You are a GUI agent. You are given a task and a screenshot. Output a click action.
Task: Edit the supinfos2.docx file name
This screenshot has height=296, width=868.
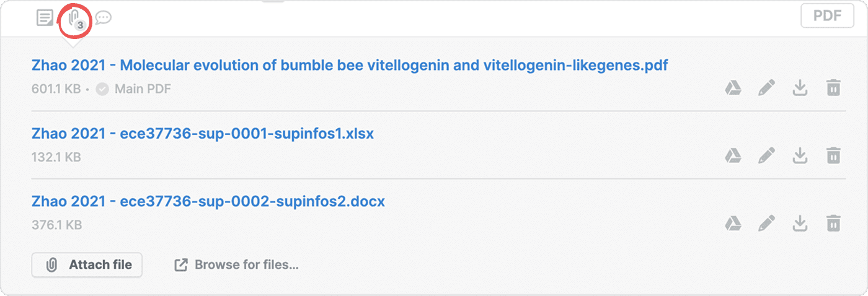pos(767,223)
